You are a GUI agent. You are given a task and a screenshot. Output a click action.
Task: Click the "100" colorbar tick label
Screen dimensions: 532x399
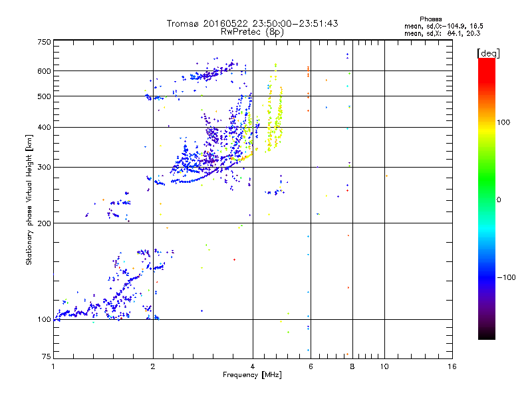pos(503,122)
